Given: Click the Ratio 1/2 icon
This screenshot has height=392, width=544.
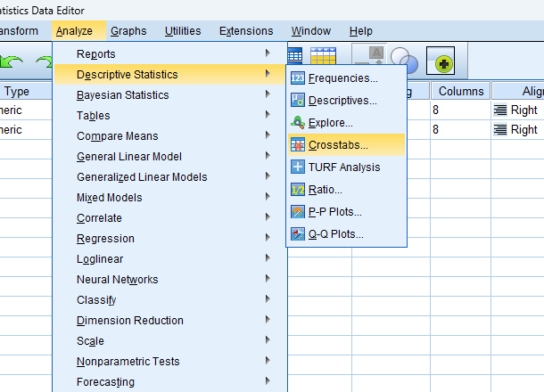Looking at the screenshot, I should click(x=299, y=189).
